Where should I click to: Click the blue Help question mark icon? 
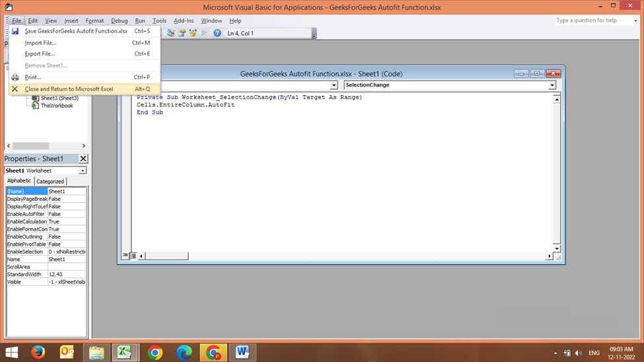[x=217, y=33]
